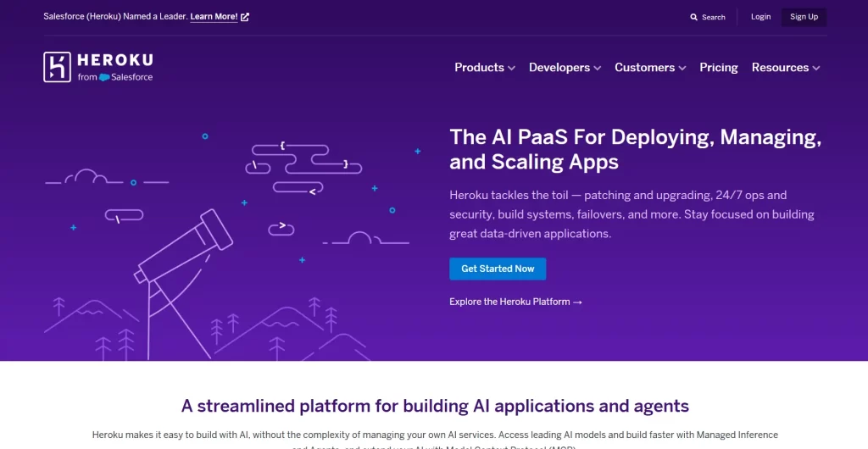Click the Sign Up button
868x449 pixels.
click(804, 17)
